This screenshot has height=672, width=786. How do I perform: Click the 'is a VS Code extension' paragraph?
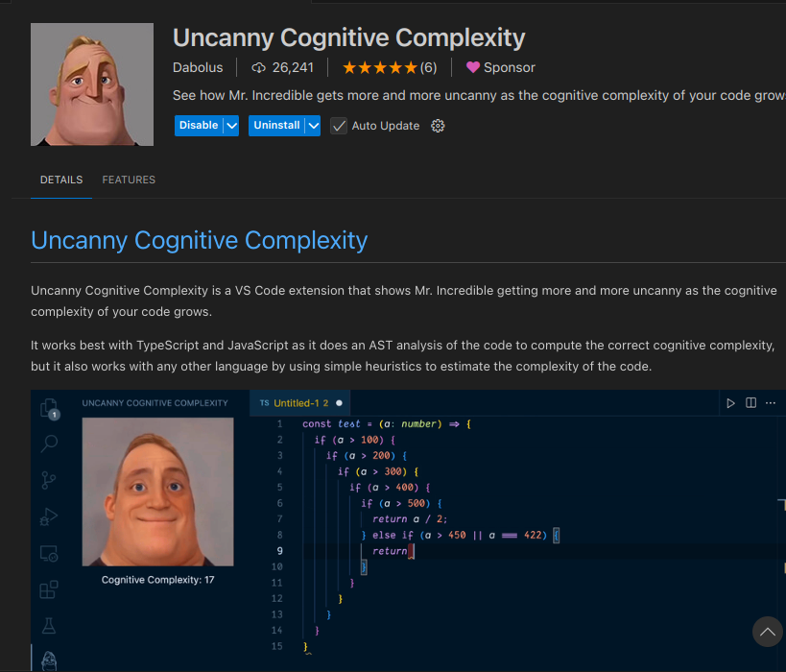tap(403, 300)
